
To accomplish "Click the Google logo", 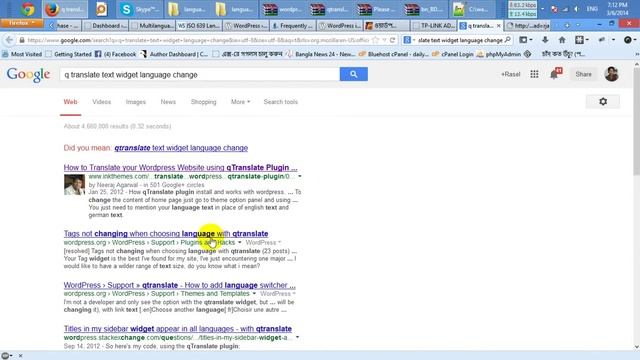I will [28, 75].
